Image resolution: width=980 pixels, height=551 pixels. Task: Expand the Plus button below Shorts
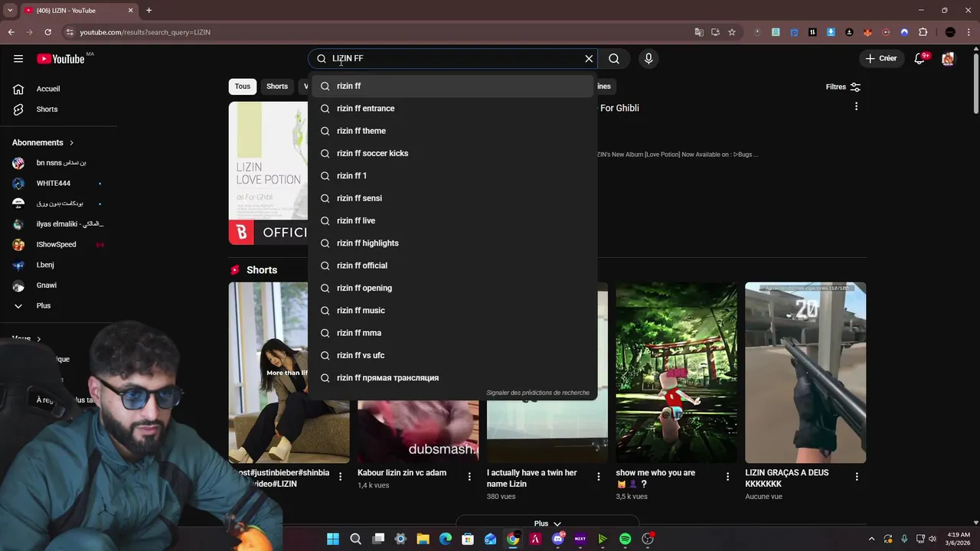click(547, 523)
